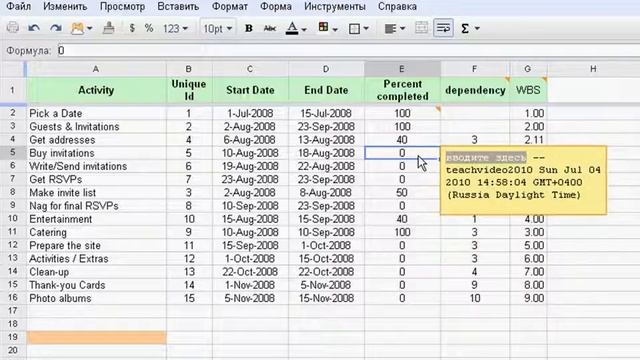This screenshot has width=640, height=360.
Task: Open background color dropdown arrow
Action: [x=335, y=29]
